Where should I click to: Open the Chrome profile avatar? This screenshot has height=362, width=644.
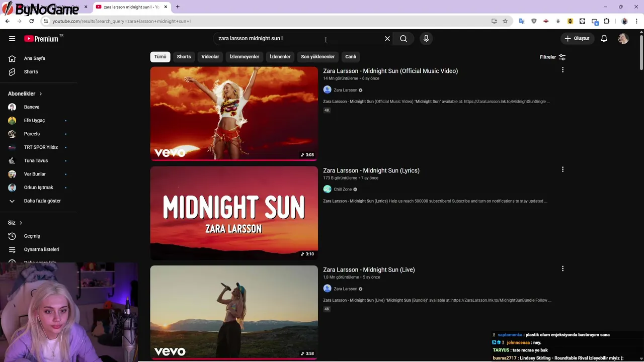(x=624, y=21)
